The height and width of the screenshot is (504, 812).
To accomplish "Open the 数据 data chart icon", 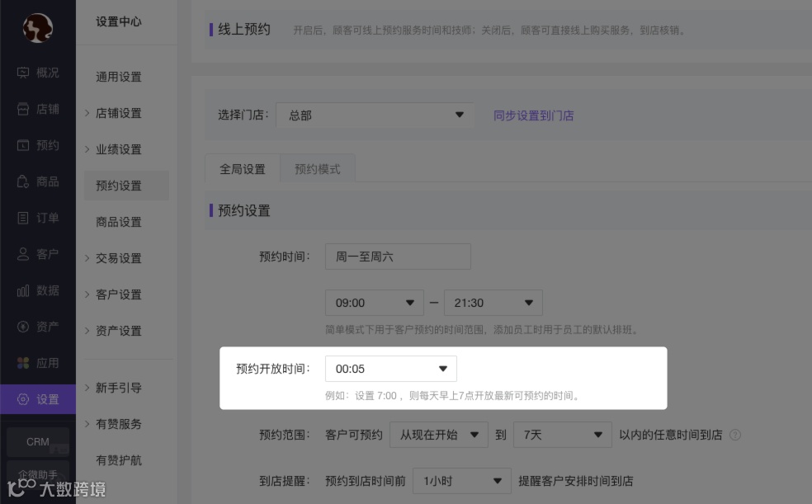I will (x=23, y=291).
